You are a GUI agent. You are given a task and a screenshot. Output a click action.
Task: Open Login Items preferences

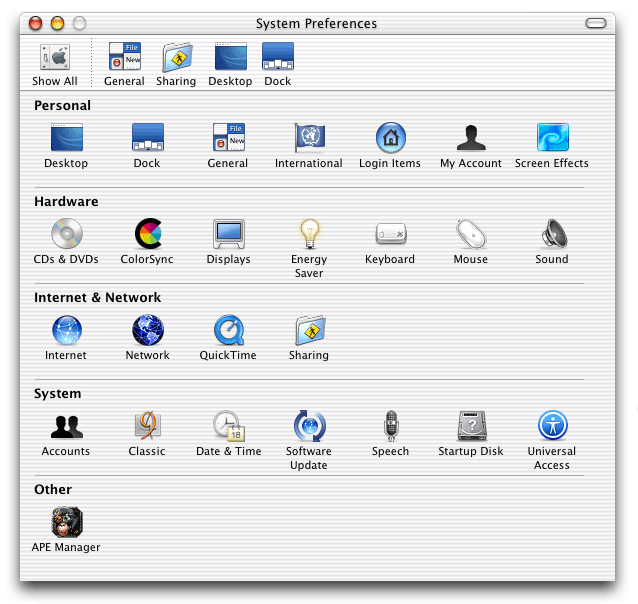pos(390,138)
